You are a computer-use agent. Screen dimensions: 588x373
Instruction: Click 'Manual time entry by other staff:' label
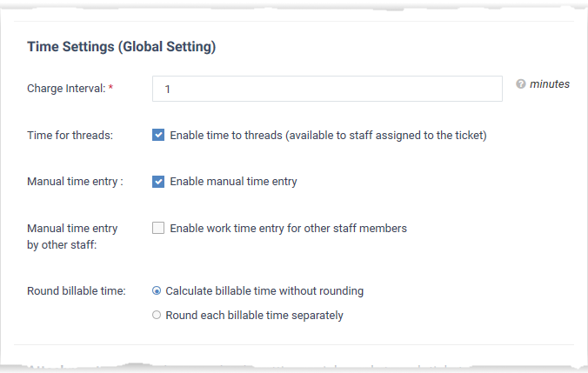72,236
